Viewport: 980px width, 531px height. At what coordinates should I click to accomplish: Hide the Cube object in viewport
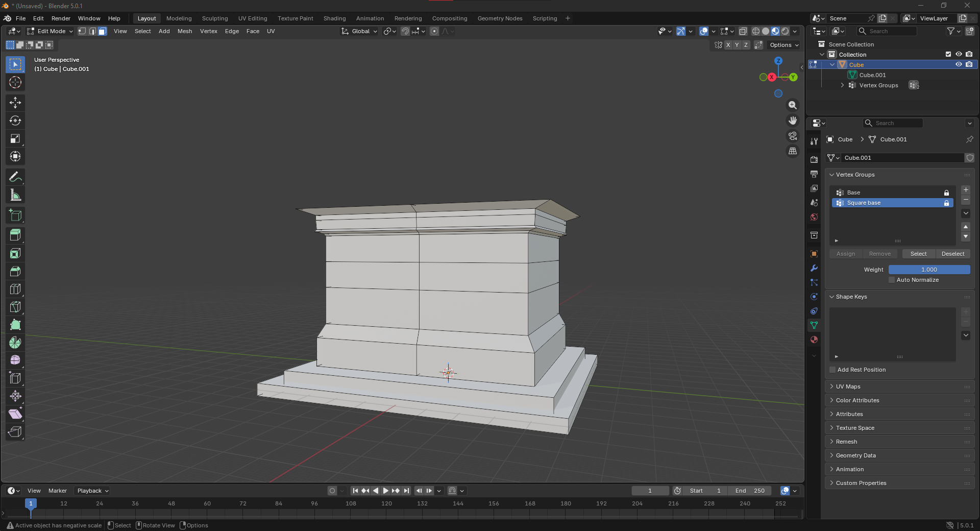[x=959, y=64]
